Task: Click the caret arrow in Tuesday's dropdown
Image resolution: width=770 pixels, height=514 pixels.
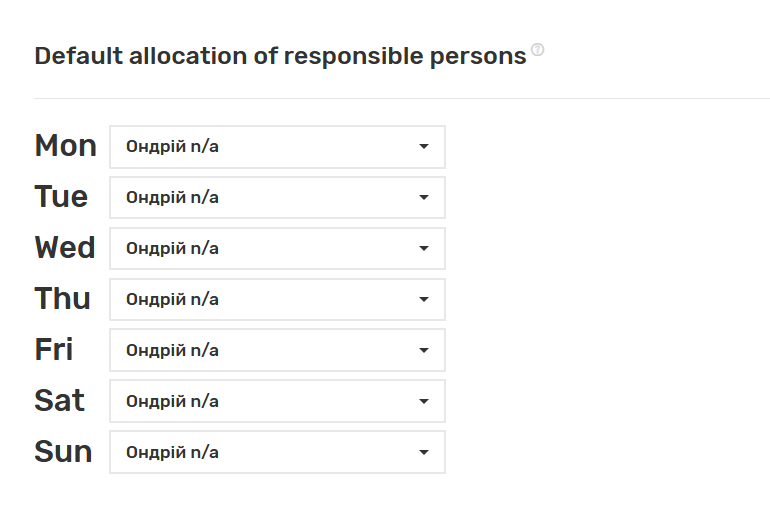Action: (x=424, y=198)
